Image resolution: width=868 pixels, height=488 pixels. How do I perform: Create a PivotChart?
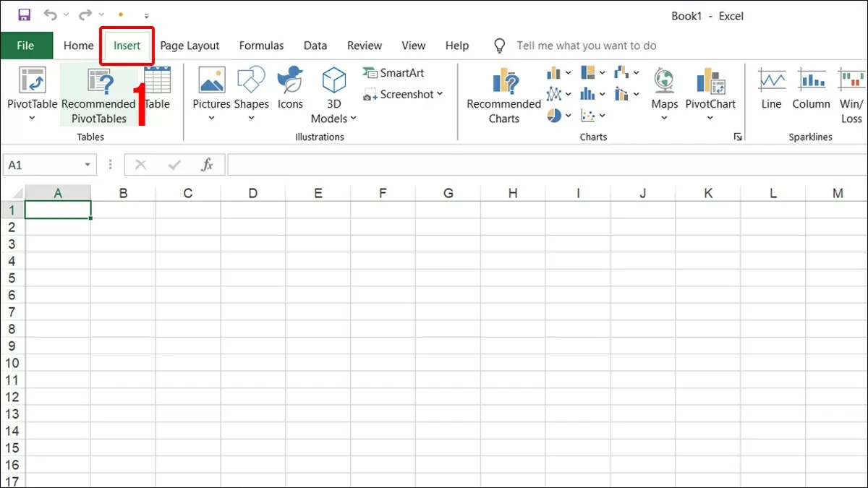pos(710,87)
